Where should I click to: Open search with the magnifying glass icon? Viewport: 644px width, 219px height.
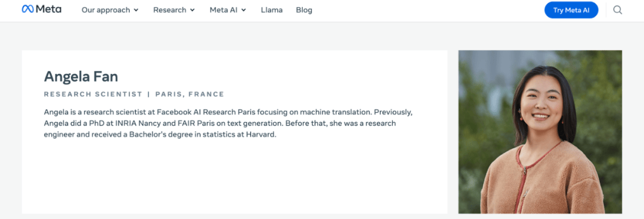[617, 10]
